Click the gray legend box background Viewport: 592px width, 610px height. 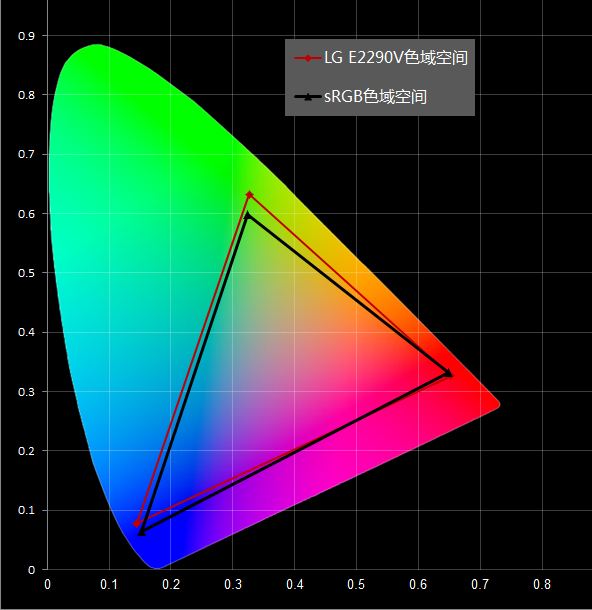click(380, 77)
